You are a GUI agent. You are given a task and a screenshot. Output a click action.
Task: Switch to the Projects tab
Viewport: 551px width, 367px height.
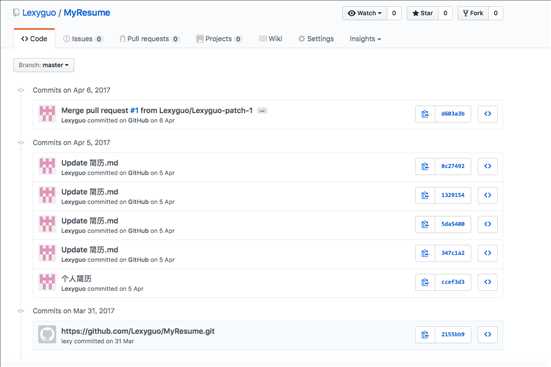pyautogui.click(x=219, y=39)
